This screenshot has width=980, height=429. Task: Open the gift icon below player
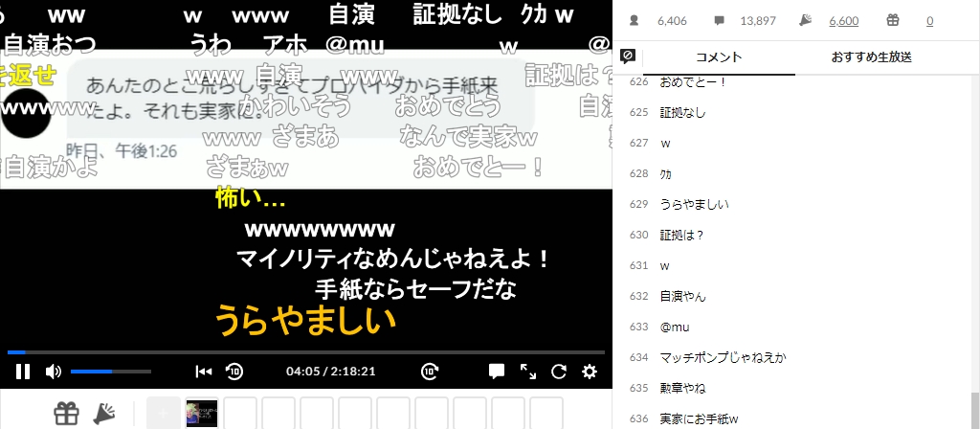click(66, 414)
